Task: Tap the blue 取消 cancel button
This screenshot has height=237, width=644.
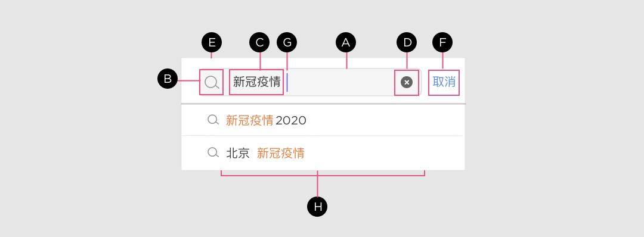Action: (x=444, y=82)
